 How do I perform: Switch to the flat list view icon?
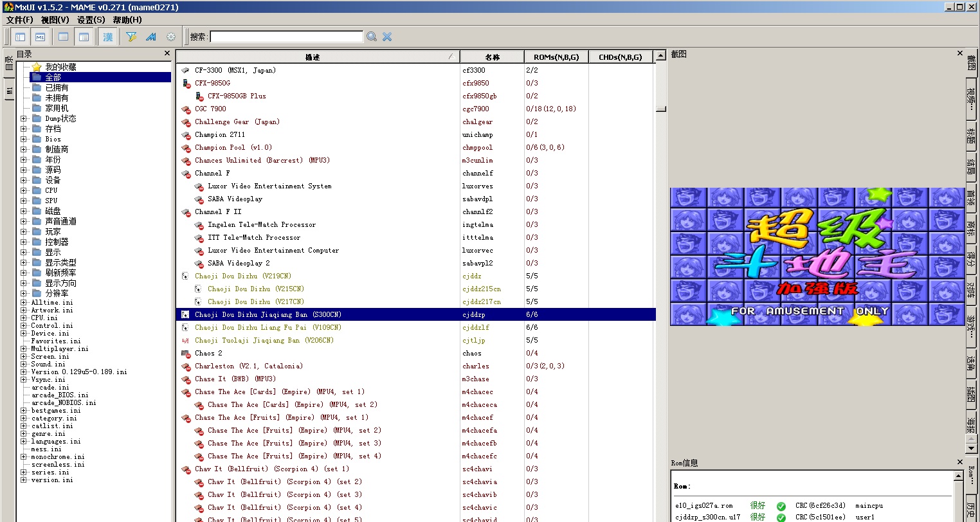63,37
